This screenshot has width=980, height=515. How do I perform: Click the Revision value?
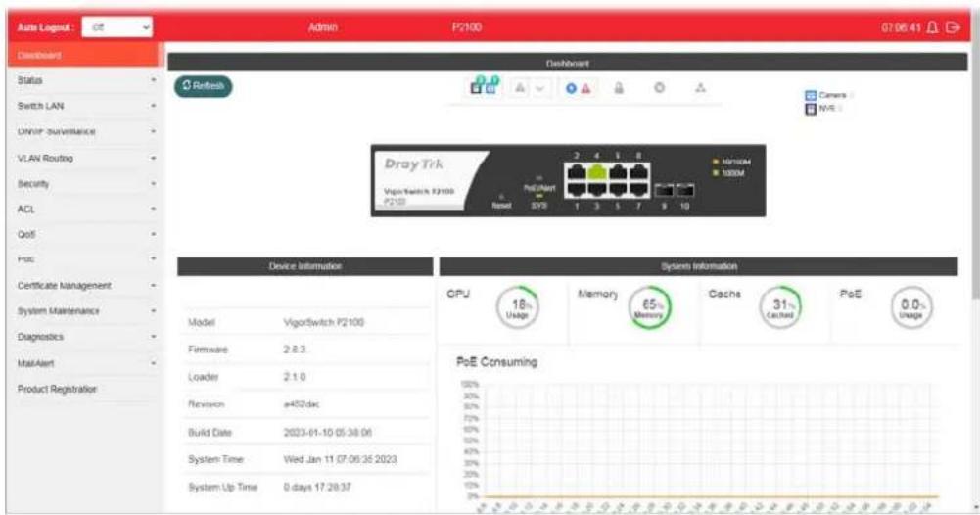(302, 404)
